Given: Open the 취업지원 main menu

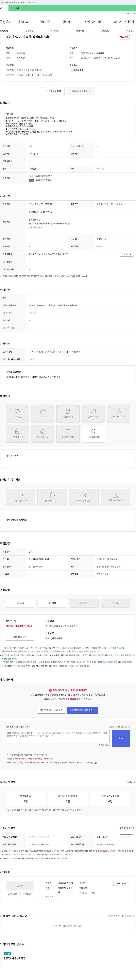Looking at the screenshot, I should click(x=45, y=22).
